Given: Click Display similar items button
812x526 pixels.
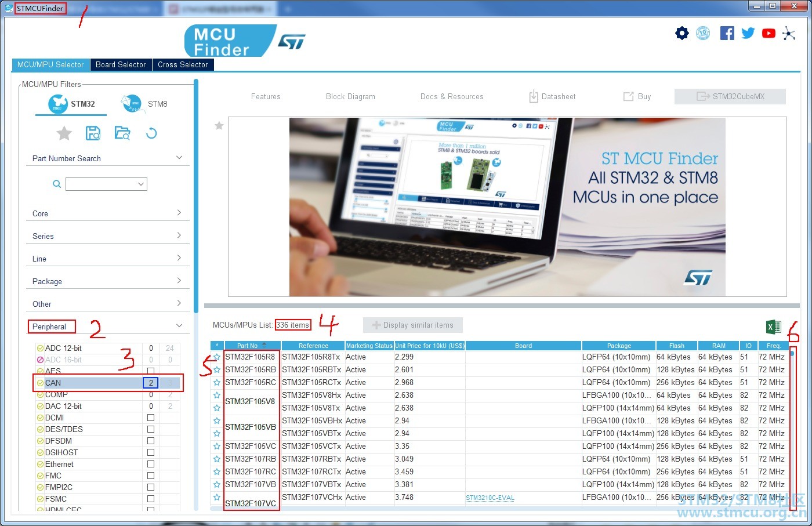Looking at the screenshot, I should click(x=412, y=325).
